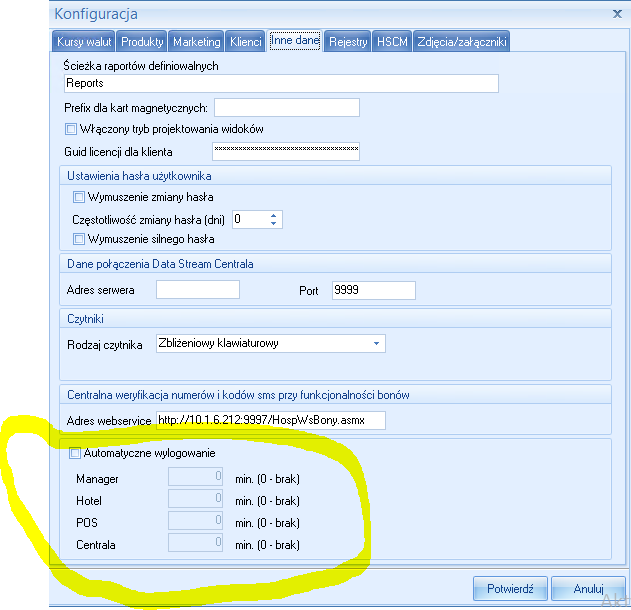Click the Ścieżka raportów definiowalnych field
This screenshot has height=610, width=631.
(281, 83)
